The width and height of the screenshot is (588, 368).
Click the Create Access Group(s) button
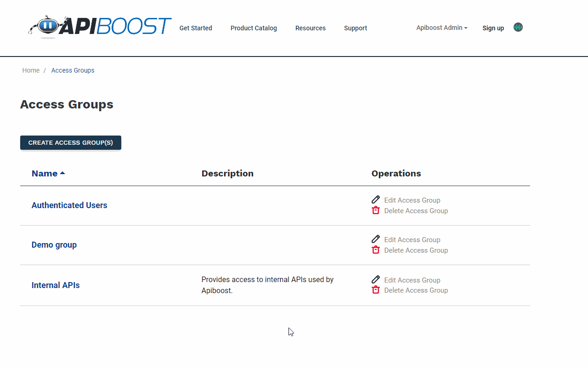tap(70, 142)
